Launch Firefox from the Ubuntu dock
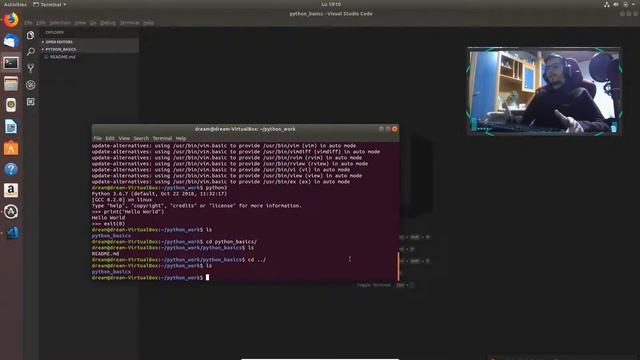Image resolution: width=640 pixels, height=360 pixels. 11,20
